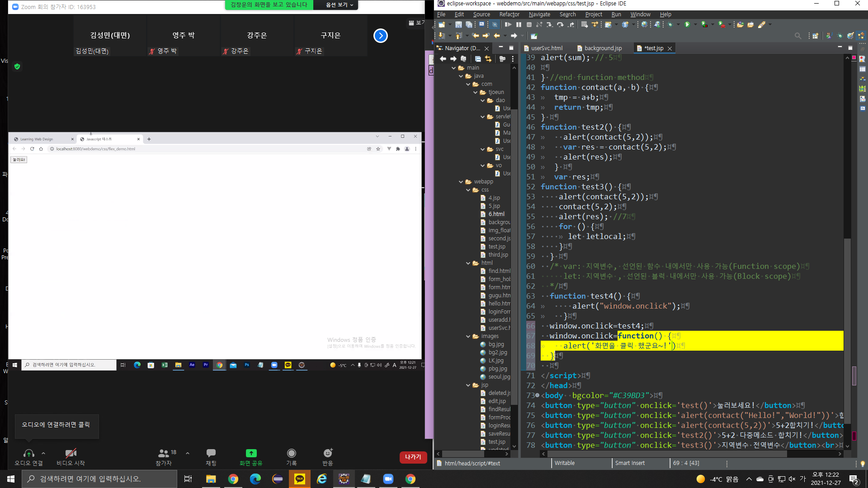The height and width of the screenshot is (488, 868).
Task: Click the Windows taskbar search box
Action: click(99, 479)
